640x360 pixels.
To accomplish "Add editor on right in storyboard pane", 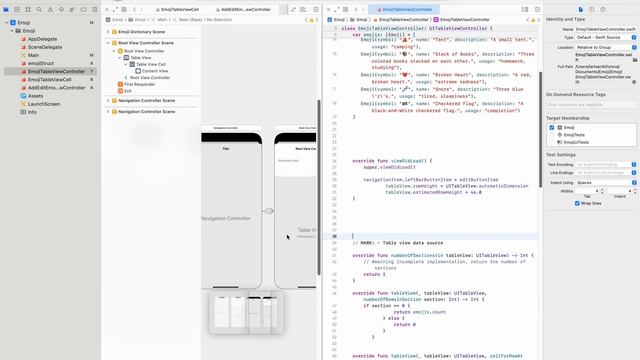I will [x=316, y=9].
